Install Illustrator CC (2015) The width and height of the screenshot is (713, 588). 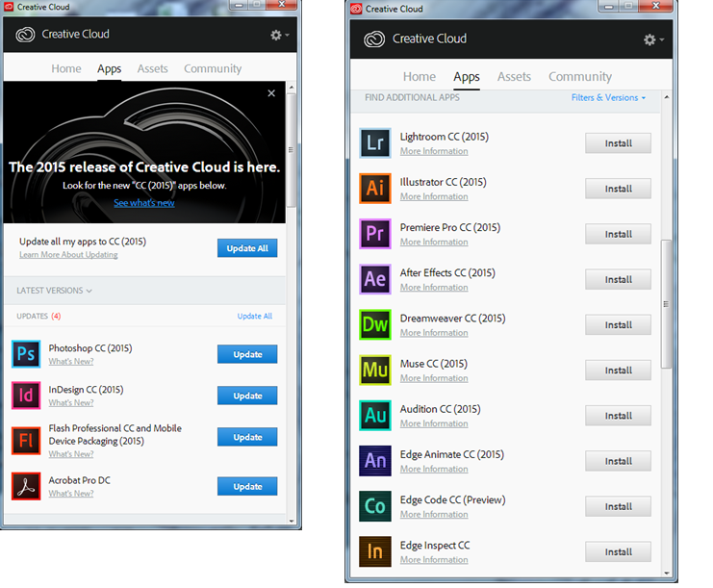pos(618,189)
